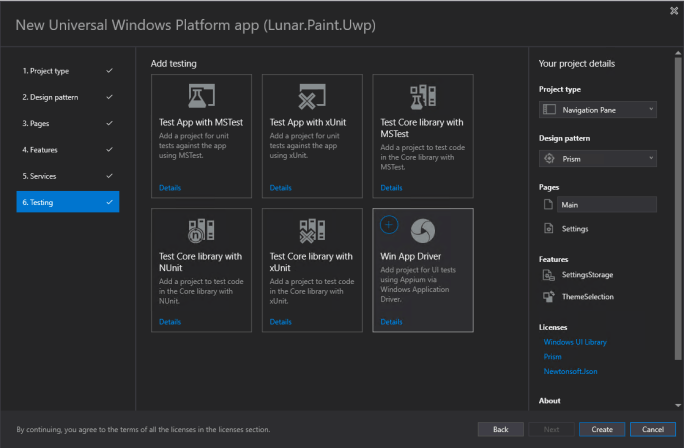
Task: Open Details for Test App with xUnit
Action: (x=280, y=188)
